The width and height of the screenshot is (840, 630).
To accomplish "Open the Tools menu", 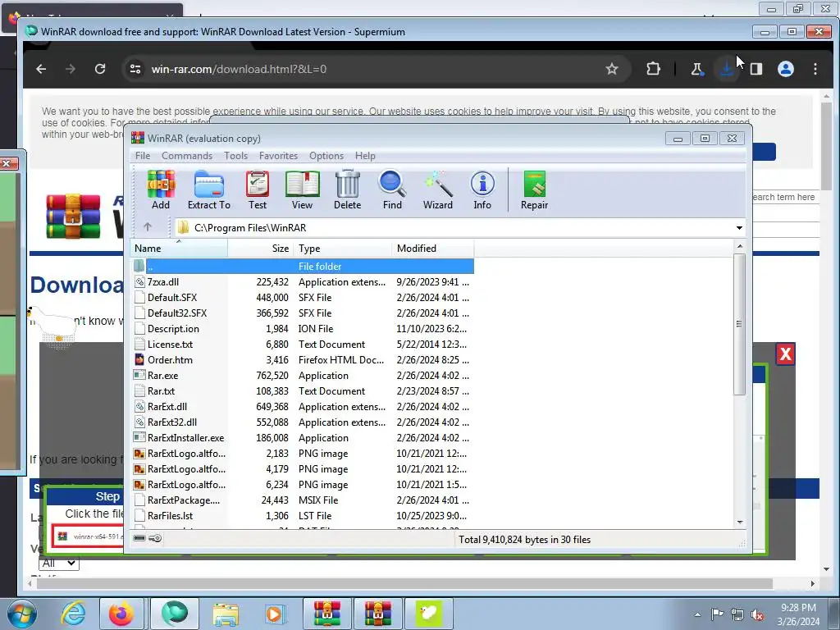I will point(235,156).
